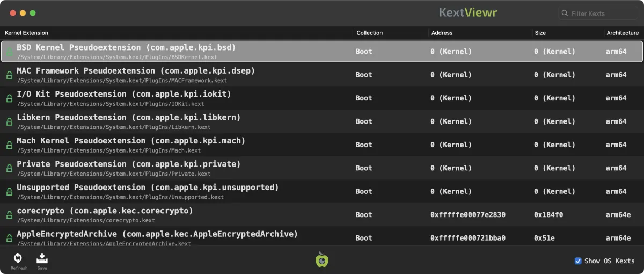
Task: Click the Show OS Kexts label
Action: 609,261
